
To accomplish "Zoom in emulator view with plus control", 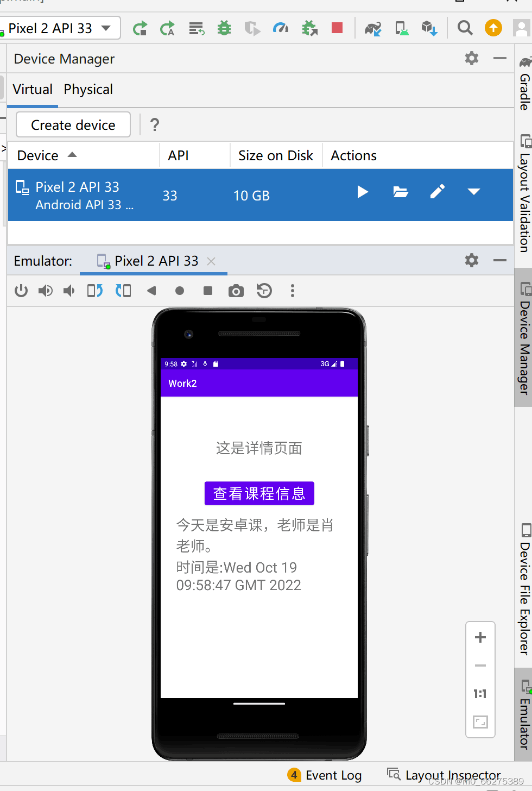I will (480, 637).
